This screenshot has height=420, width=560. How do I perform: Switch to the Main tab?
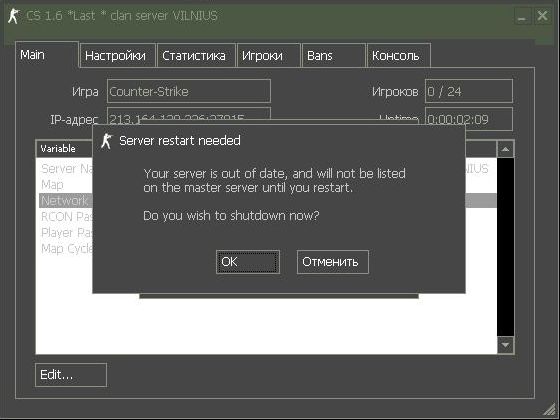47,55
